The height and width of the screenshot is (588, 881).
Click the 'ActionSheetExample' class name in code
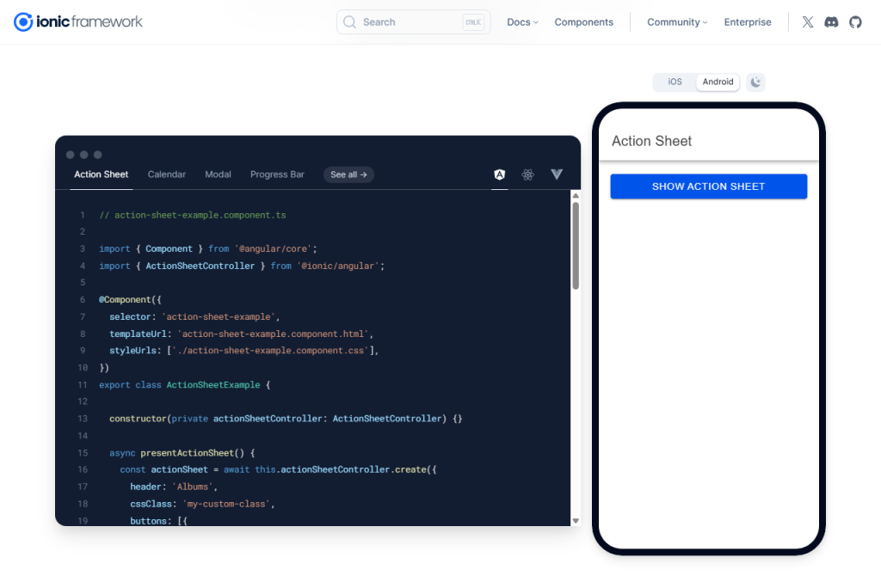pos(213,385)
